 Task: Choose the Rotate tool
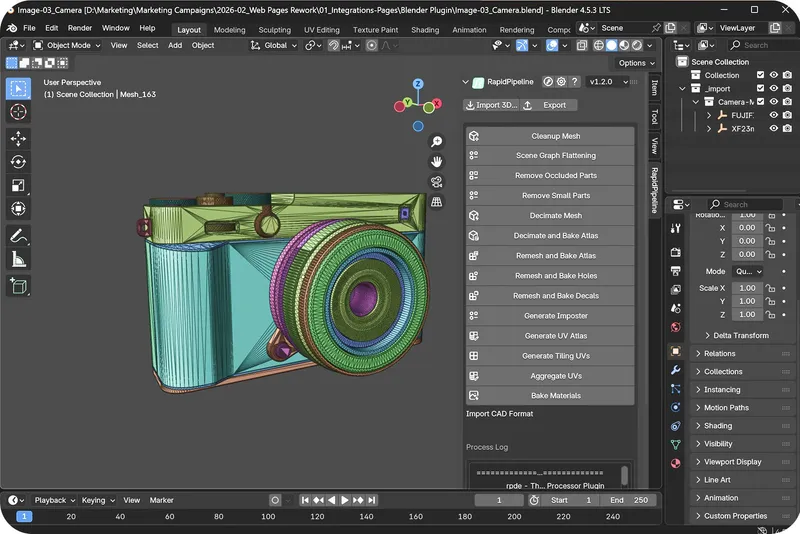pos(18,162)
